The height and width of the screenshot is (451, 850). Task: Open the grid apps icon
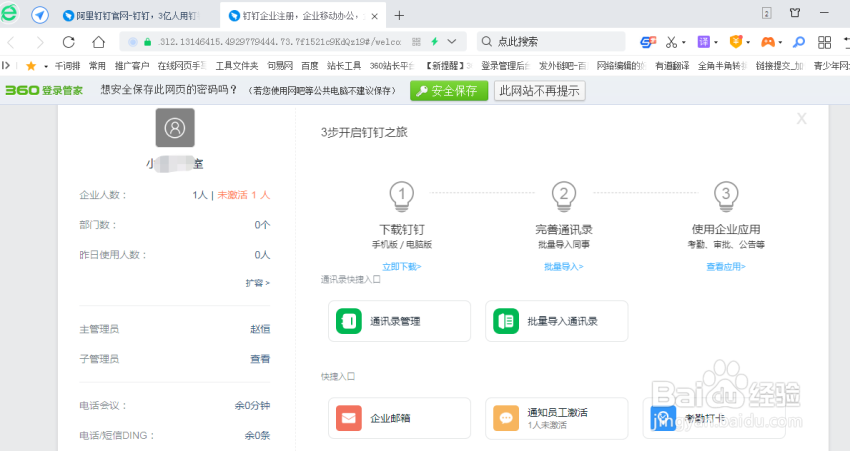(825, 42)
